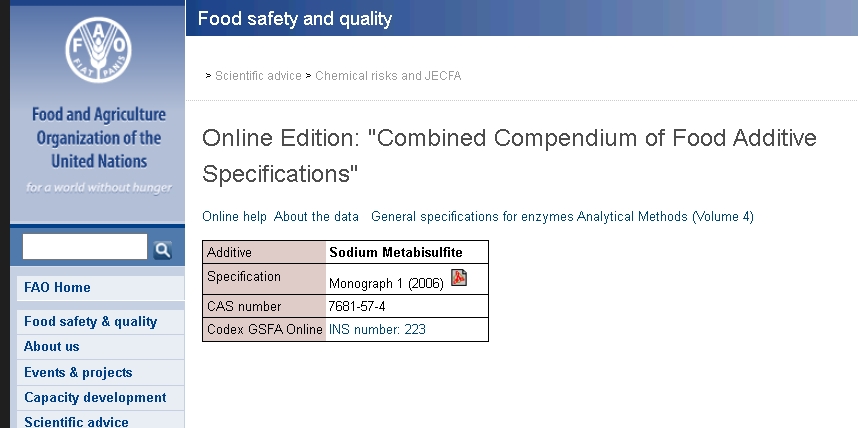The width and height of the screenshot is (858, 428).
Task: Click the FAO logo emblem
Action: (x=98, y=50)
